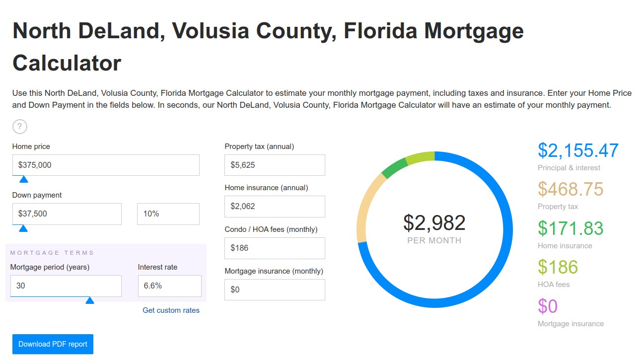This screenshot has height=361, width=644.
Task: Click the green home insurance chart segment
Action: (x=394, y=168)
